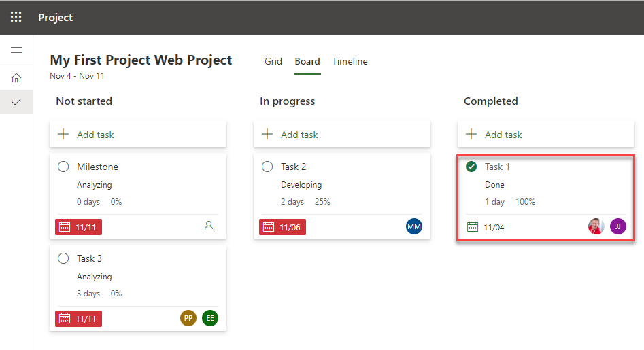Go to Home via house icon
The height and width of the screenshot is (350, 644).
[16, 77]
